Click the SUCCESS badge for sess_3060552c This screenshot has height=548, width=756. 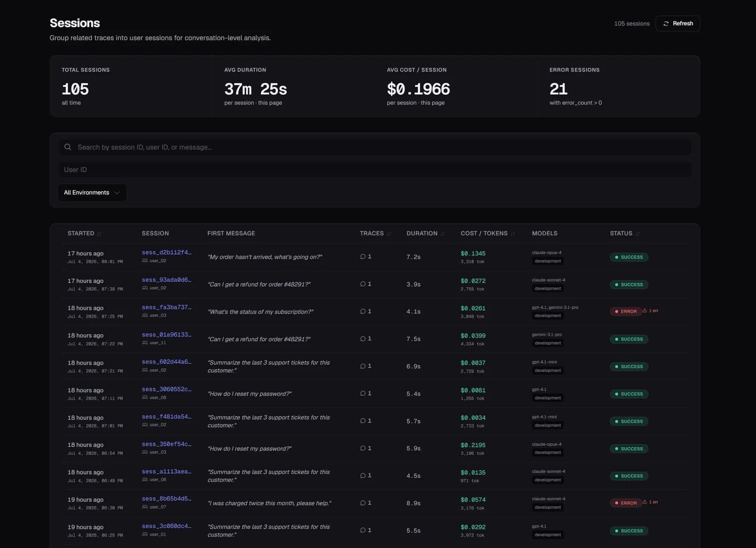[629, 394]
